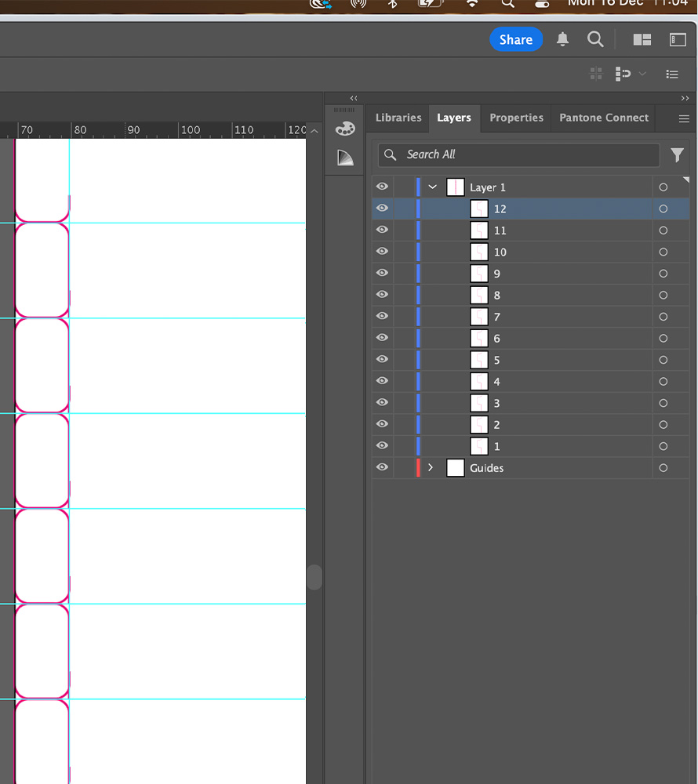Hide object 7 with its eye icon
Screen dimensions: 698x784
(x=382, y=315)
